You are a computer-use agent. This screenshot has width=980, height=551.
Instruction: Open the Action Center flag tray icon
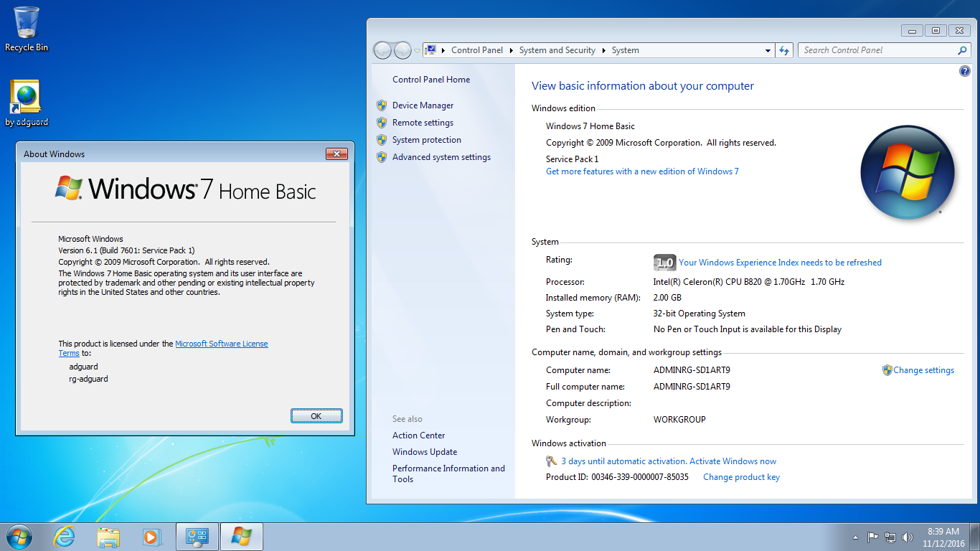(872, 537)
